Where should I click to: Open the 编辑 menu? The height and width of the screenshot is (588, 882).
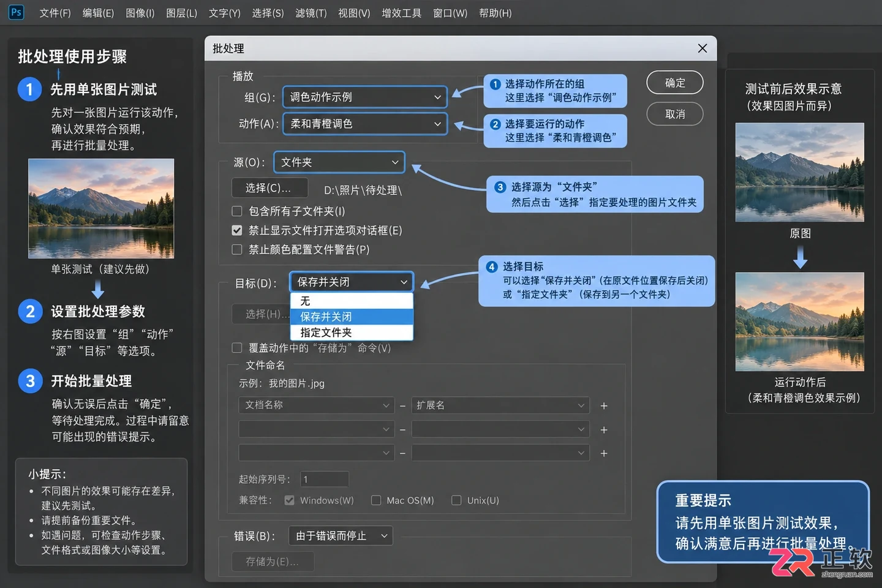(99, 13)
